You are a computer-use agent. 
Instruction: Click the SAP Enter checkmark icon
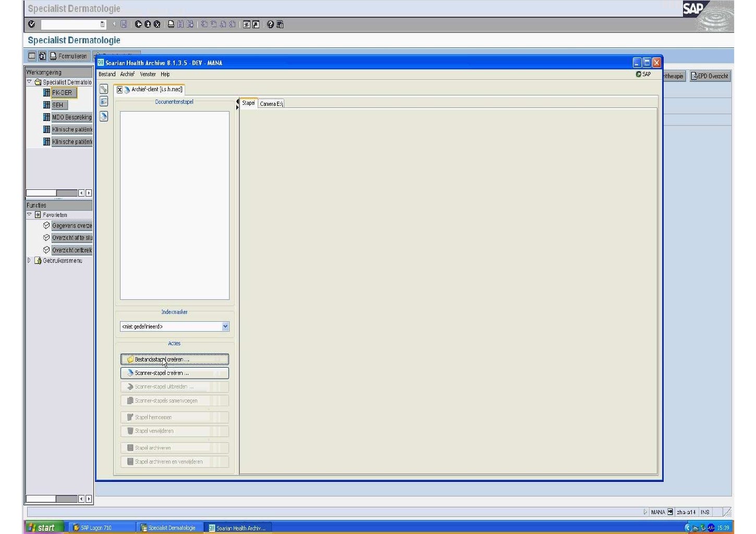tap(32, 24)
